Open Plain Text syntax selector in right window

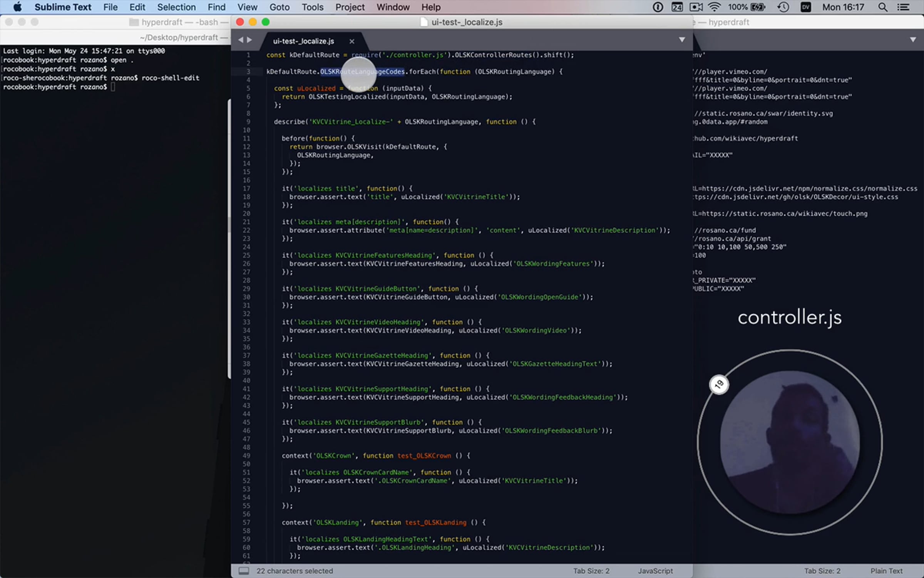(x=887, y=571)
